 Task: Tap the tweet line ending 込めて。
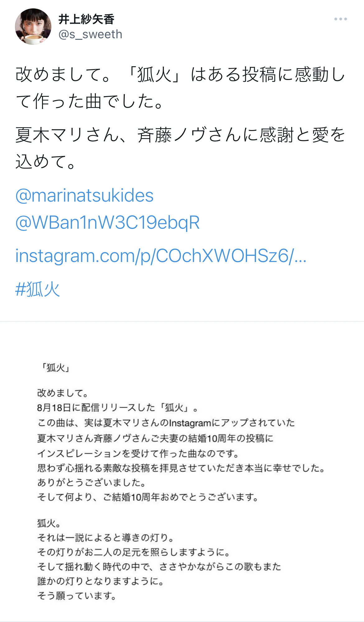46,162
